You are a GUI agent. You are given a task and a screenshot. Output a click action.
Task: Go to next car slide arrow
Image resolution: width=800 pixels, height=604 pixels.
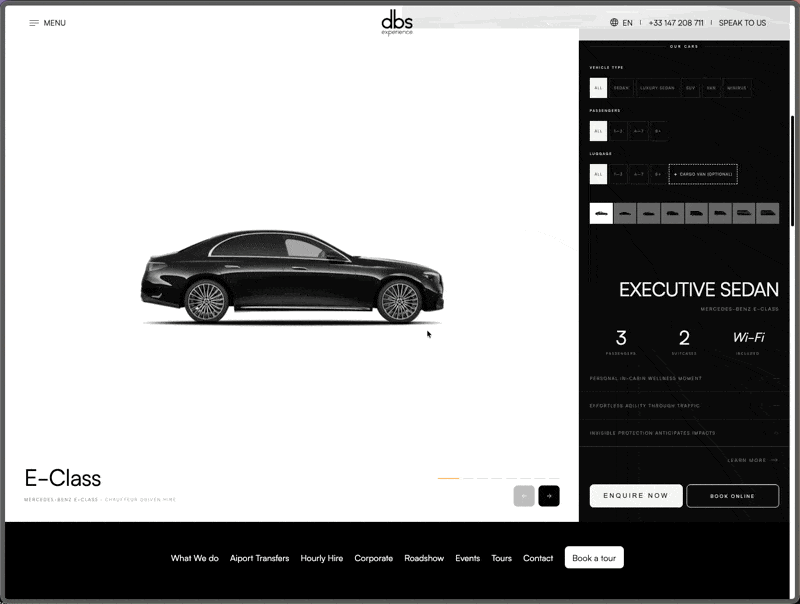point(549,496)
